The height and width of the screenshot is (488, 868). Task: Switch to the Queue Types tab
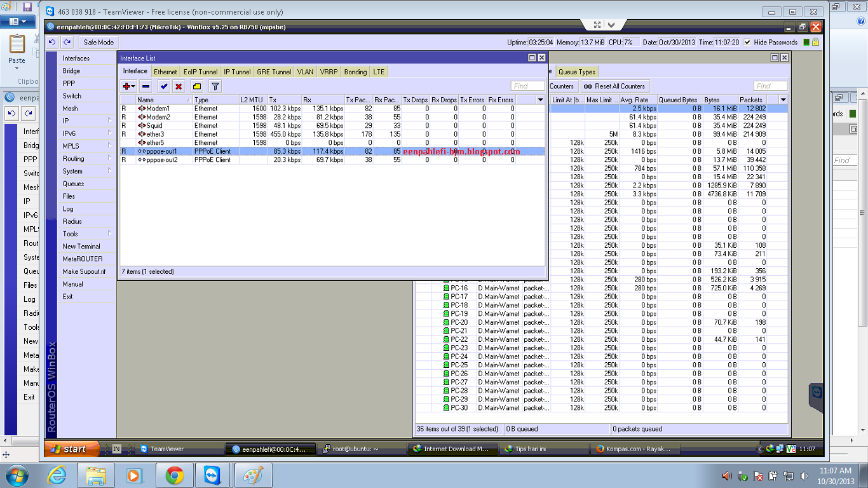tap(577, 72)
